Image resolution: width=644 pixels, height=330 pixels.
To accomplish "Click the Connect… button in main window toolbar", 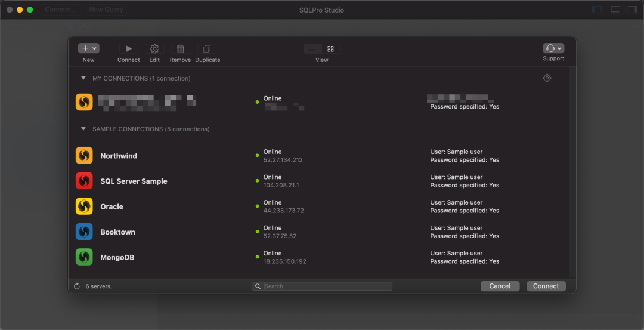I will pos(61,10).
